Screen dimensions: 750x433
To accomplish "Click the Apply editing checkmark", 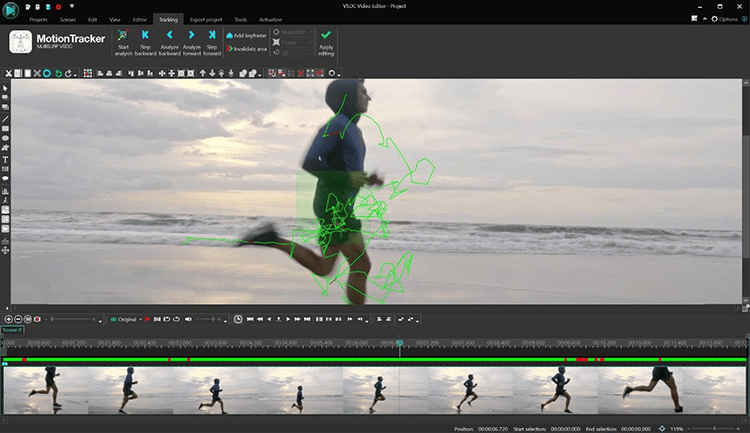I will [326, 36].
